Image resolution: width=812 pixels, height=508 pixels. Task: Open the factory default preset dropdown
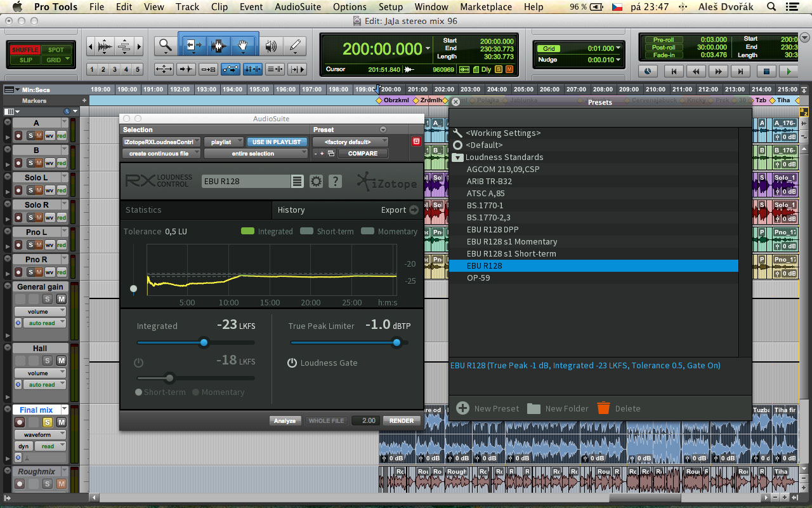(350, 142)
